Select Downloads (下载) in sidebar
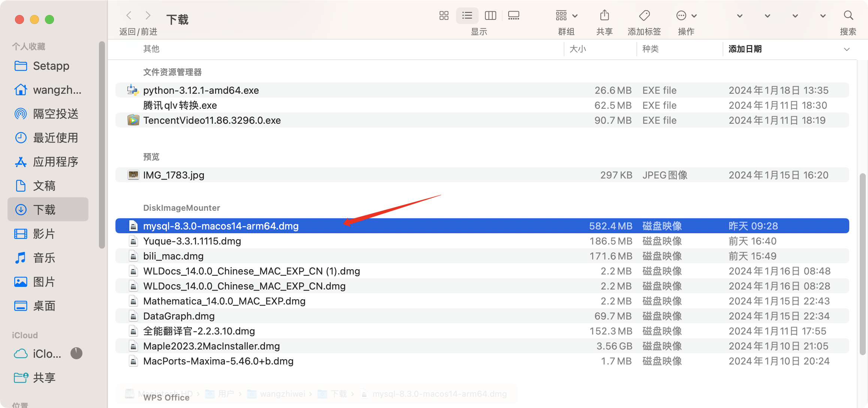The height and width of the screenshot is (408, 868). [x=48, y=210]
